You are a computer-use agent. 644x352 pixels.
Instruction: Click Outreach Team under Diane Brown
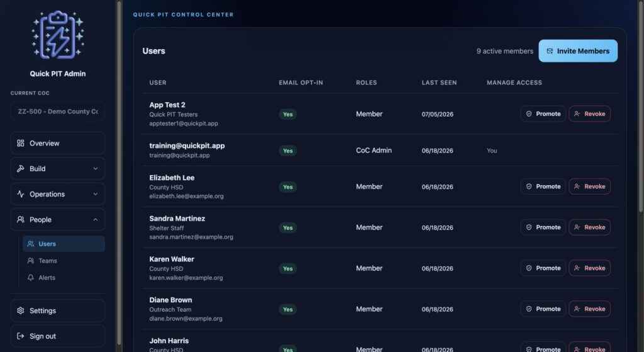[170, 310]
